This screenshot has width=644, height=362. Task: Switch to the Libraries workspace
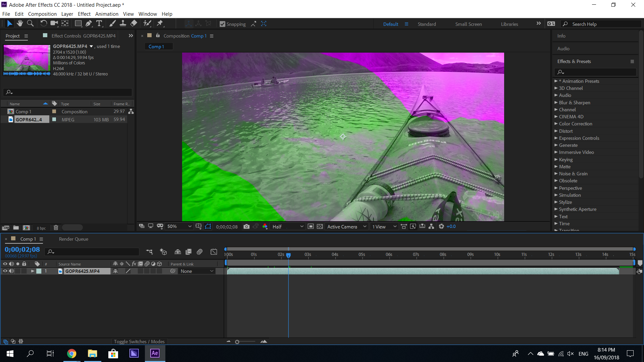(x=509, y=24)
